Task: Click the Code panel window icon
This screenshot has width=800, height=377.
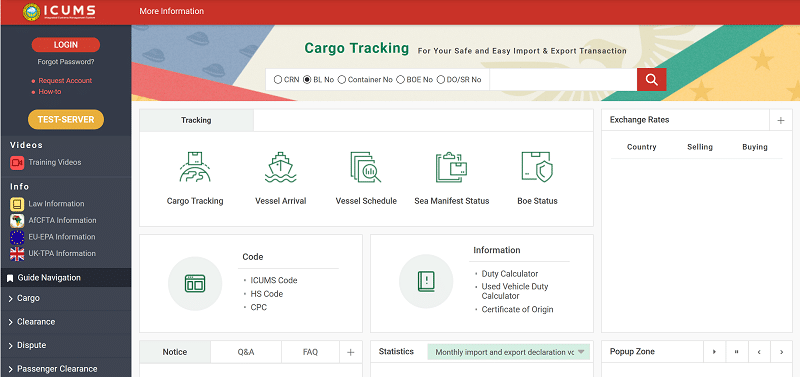Action: click(x=195, y=283)
